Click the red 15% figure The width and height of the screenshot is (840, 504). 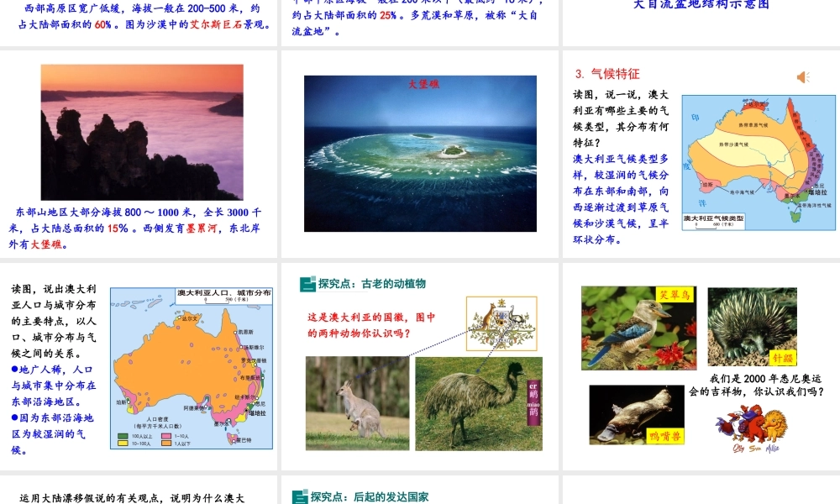coord(118,228)
